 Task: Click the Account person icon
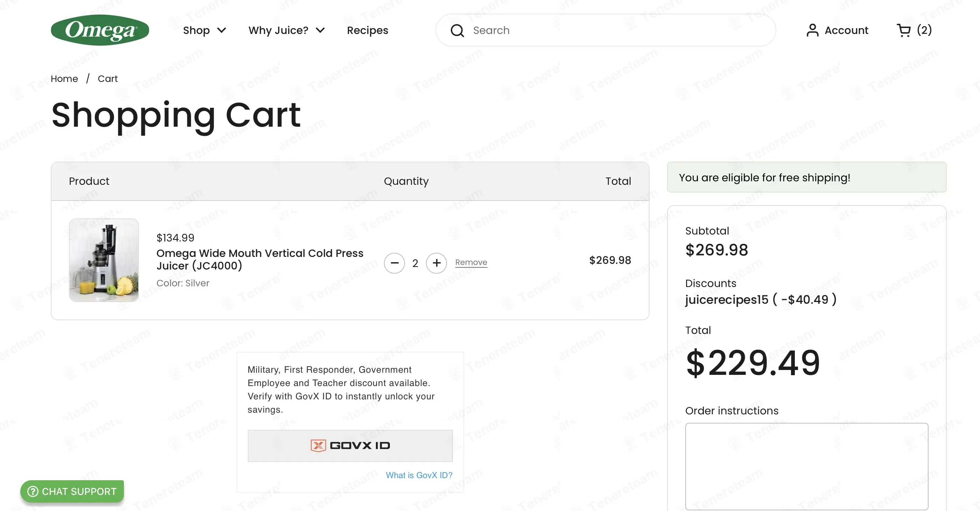coord(812,30)
